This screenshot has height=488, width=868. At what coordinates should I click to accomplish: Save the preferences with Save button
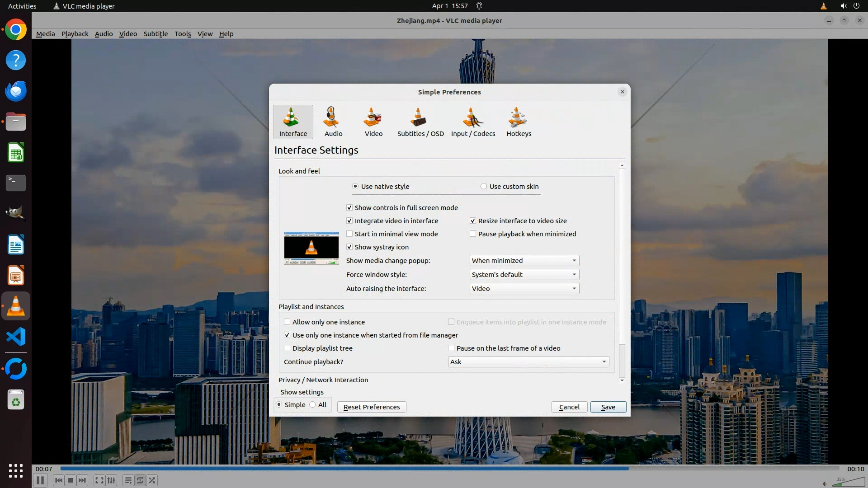[x=608, y=407]
